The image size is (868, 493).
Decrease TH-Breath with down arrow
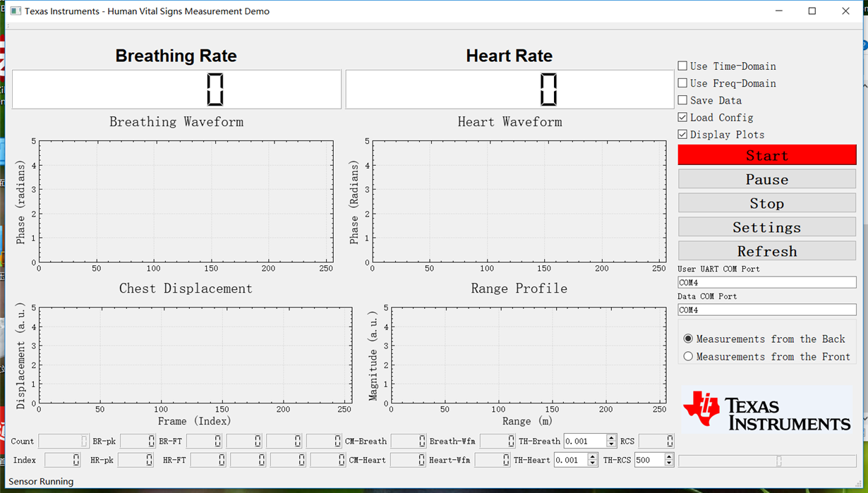[611, 444]
